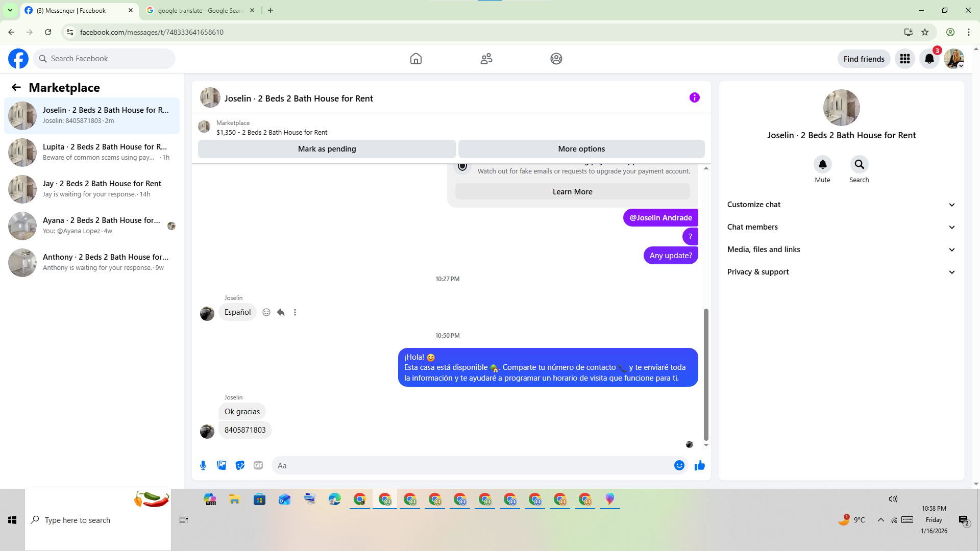Image resolution: width=980 pixels, height=551 pixels.
Task: Click the message input field
Action: pos(472,465)
